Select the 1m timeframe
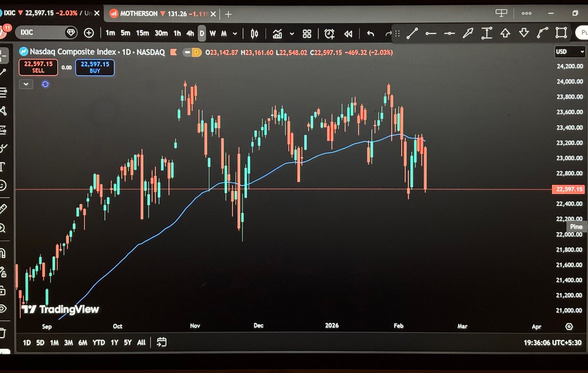 pos(110,33)
